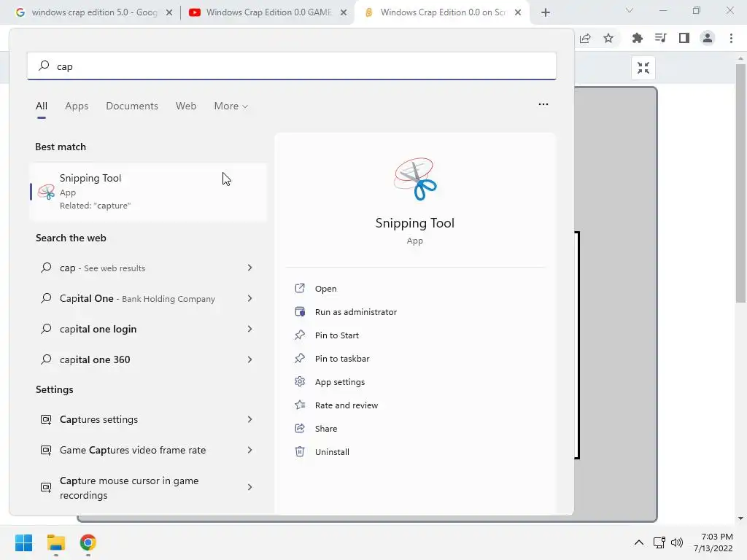Click the capture icon beside Captures settings
747x560 pixels.
(46, 419)
